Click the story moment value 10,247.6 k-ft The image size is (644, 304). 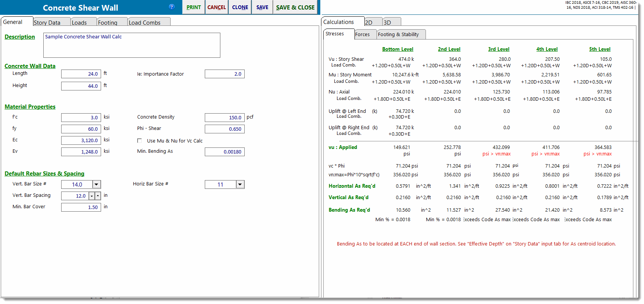(405, 75)
